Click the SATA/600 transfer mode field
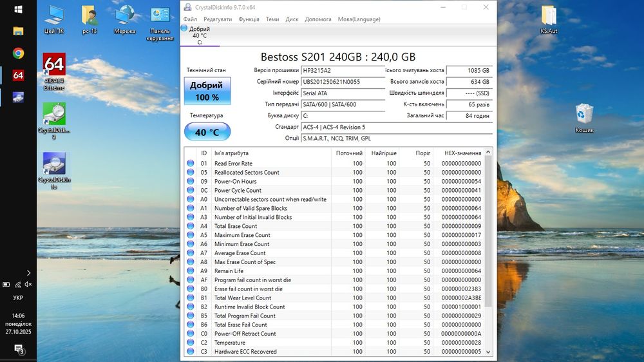The image size is (644, 362). 343,104
